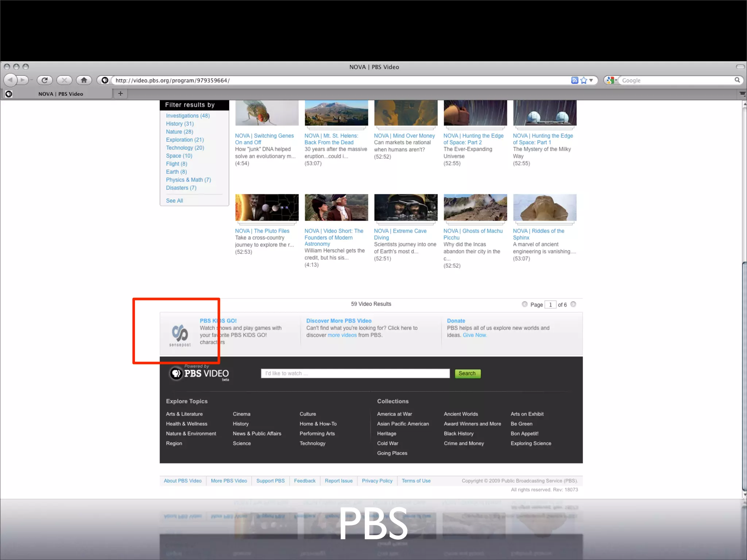Open the tab list dropdown at tab bar end

click(x=742, y=94)
